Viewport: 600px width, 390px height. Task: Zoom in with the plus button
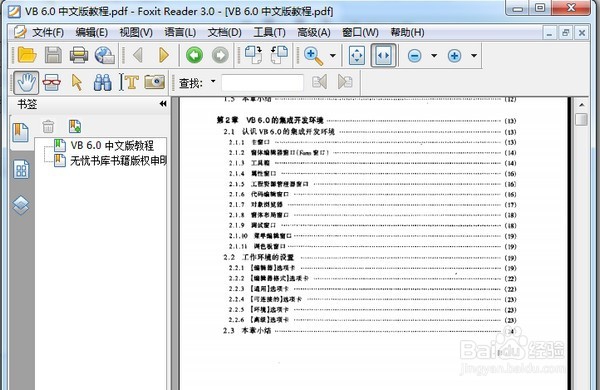tap(454, 56)
